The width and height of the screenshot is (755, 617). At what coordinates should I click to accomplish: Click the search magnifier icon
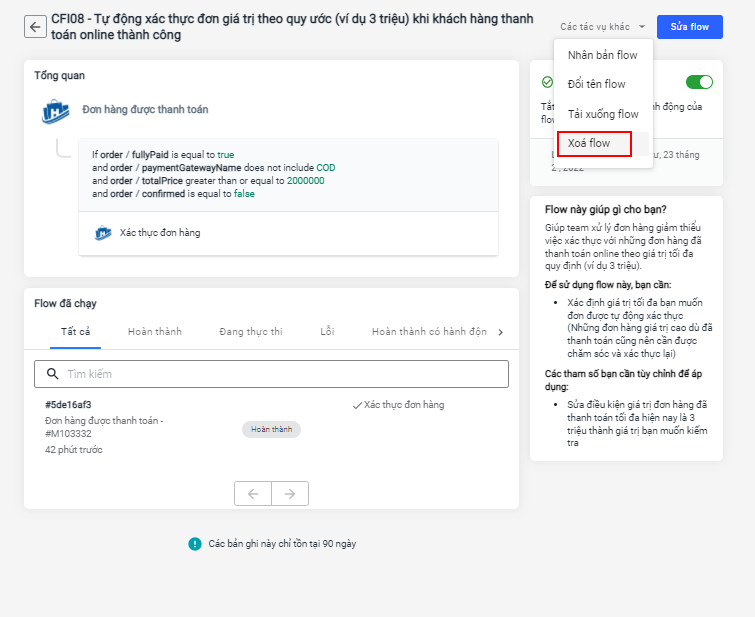coord(52,374)
